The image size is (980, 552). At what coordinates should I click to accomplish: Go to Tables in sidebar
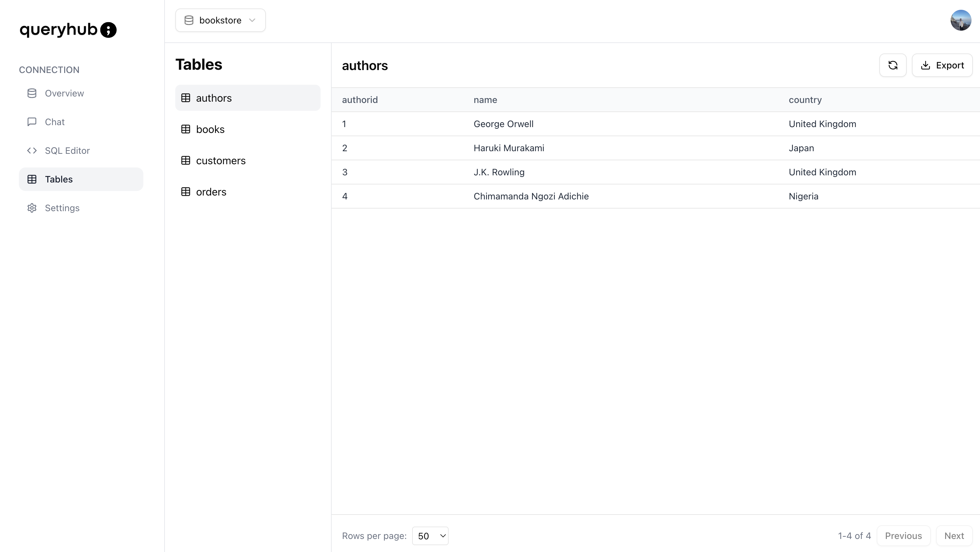coord(59,179)
